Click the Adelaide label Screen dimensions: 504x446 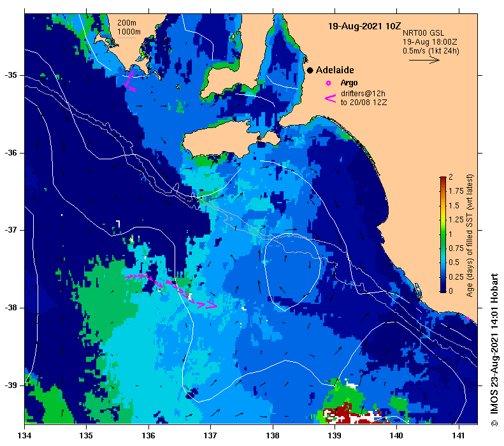pos(335,70)
